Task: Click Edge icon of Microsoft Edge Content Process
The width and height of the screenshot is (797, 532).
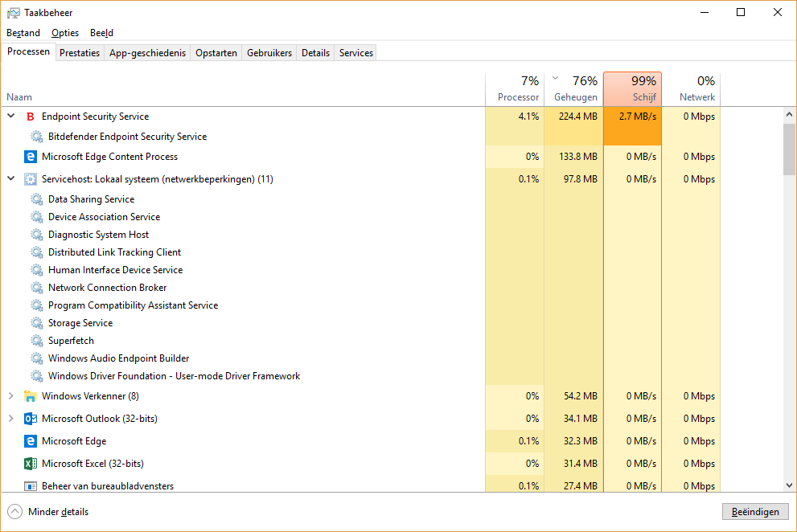Action: click(x=31, y=157)
